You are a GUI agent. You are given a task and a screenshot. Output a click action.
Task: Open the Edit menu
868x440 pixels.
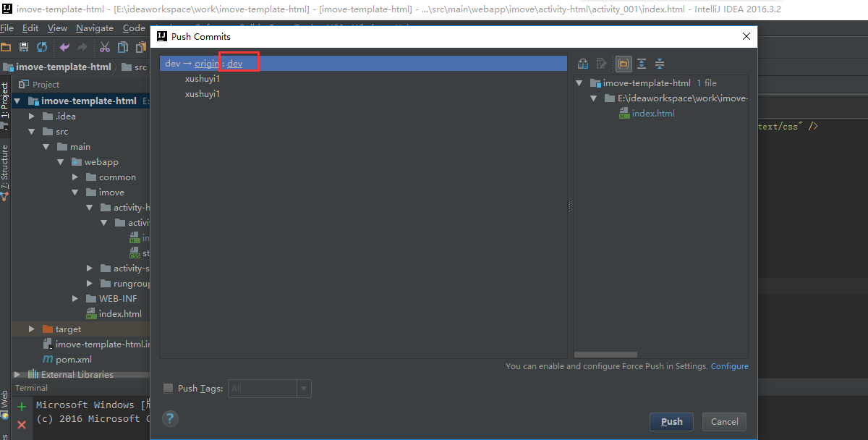click(30, 28)
